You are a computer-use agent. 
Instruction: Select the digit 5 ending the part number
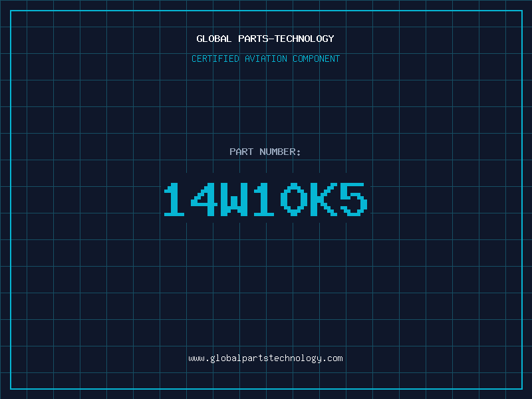pos(354,199)
